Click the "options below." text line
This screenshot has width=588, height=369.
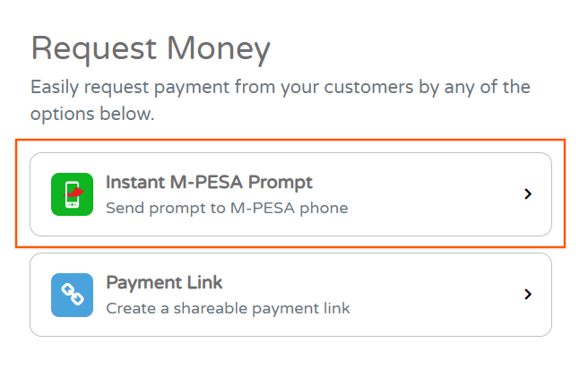pyautogui.click(x=93, y=115)
